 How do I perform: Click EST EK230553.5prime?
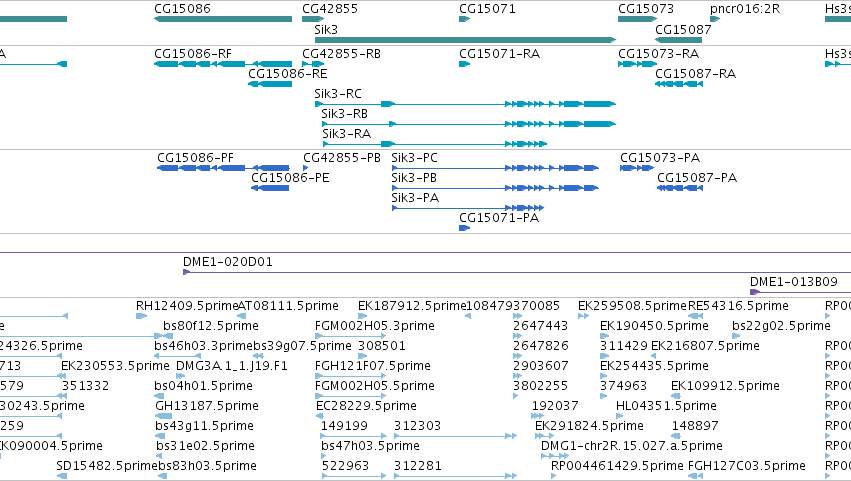[115, 366]
